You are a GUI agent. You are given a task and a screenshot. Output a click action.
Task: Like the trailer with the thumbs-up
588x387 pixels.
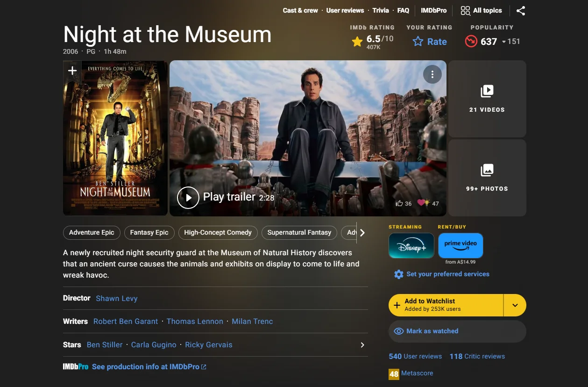[x=400, y=203]
